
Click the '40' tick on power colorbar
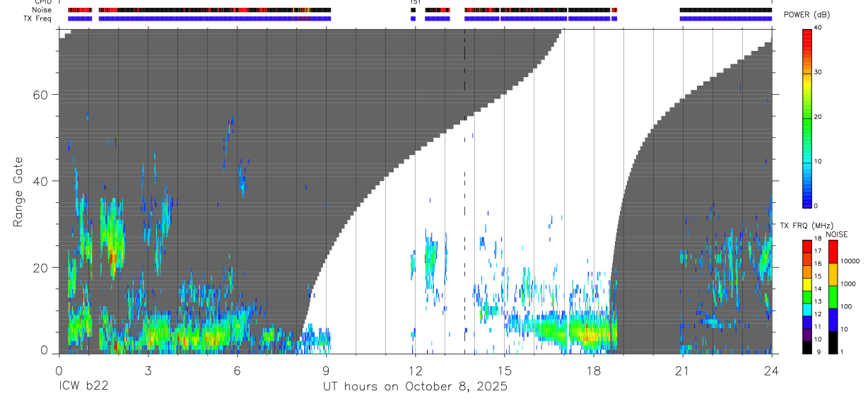(819, 28)
